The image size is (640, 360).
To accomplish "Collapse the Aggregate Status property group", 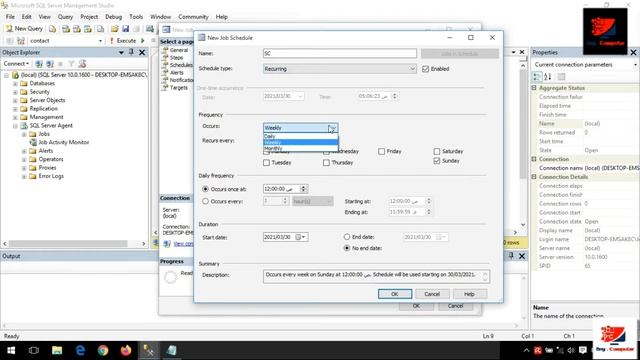I will [534, 88].
